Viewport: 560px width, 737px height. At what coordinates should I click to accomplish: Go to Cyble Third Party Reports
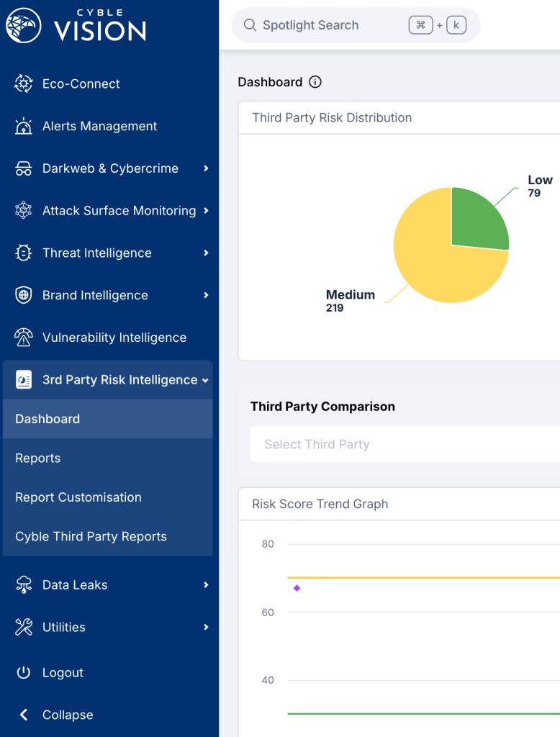(91, 536)
